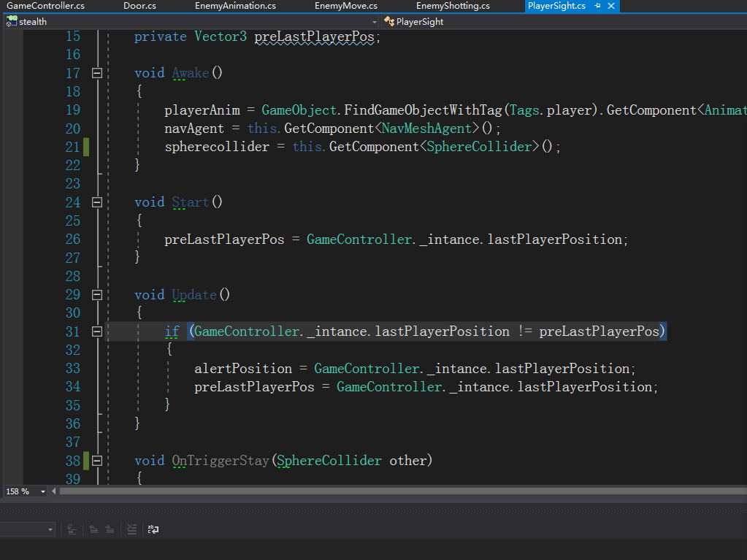Click the navAgent variable on line 20
This screenshot has width=747, height=560.
point(194,129)
